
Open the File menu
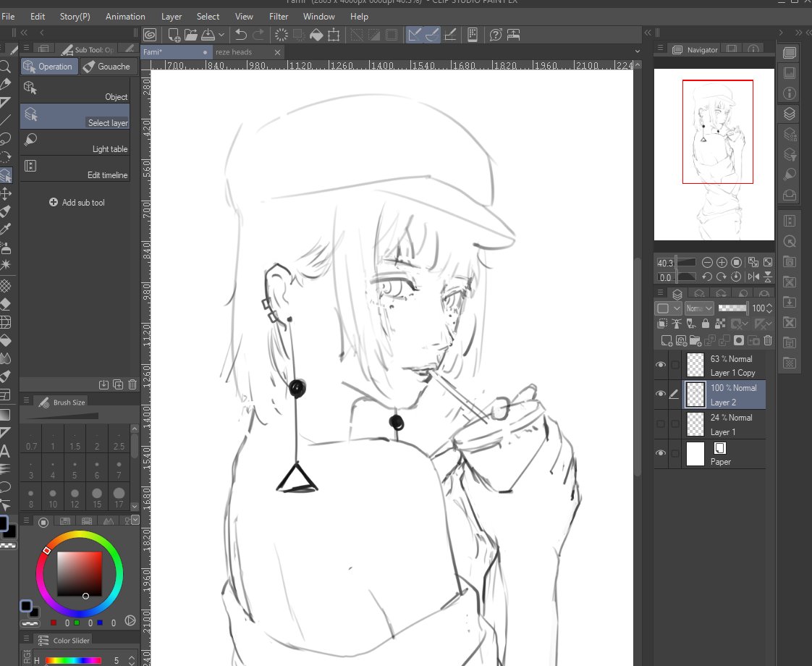tap(8, 17)
